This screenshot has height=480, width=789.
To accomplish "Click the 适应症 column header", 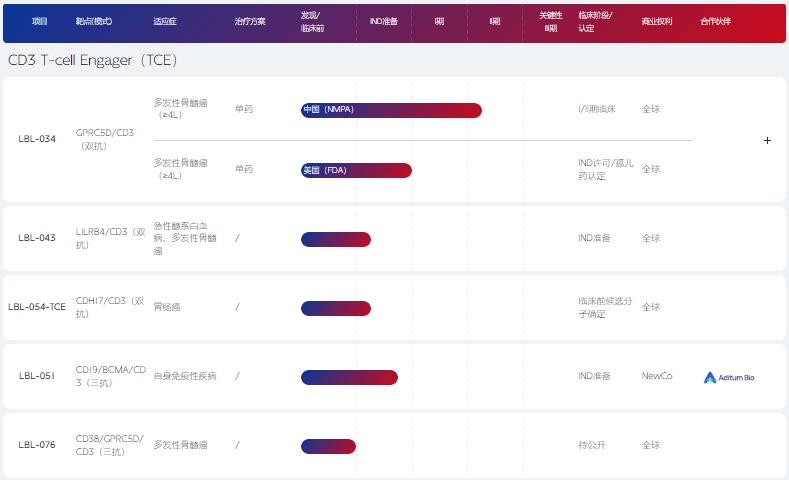I will (x=166, y=21).
